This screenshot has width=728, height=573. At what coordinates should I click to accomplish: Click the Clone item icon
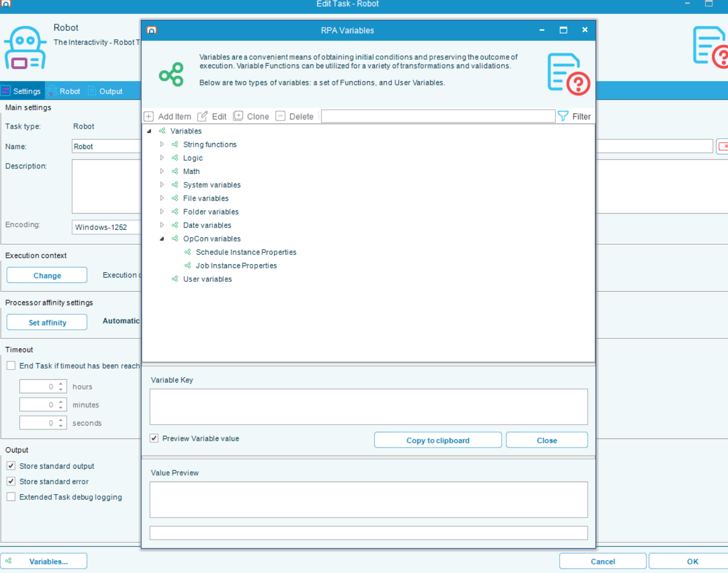click(238, 116)
